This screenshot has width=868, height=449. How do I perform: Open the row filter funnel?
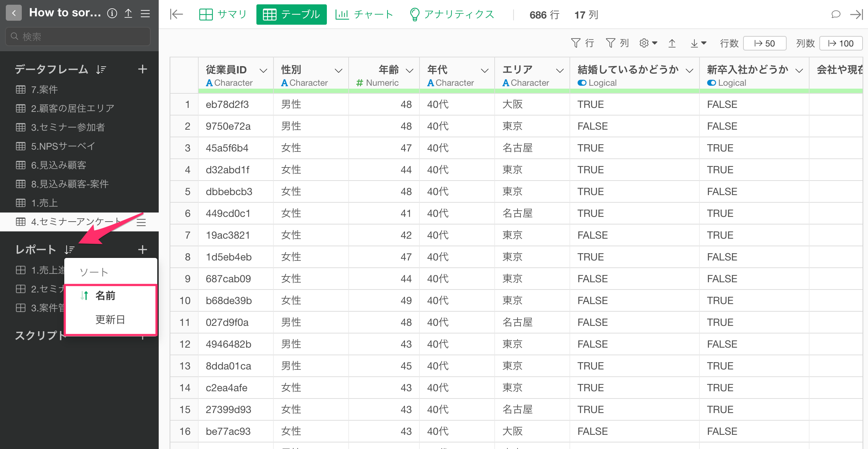582,43
